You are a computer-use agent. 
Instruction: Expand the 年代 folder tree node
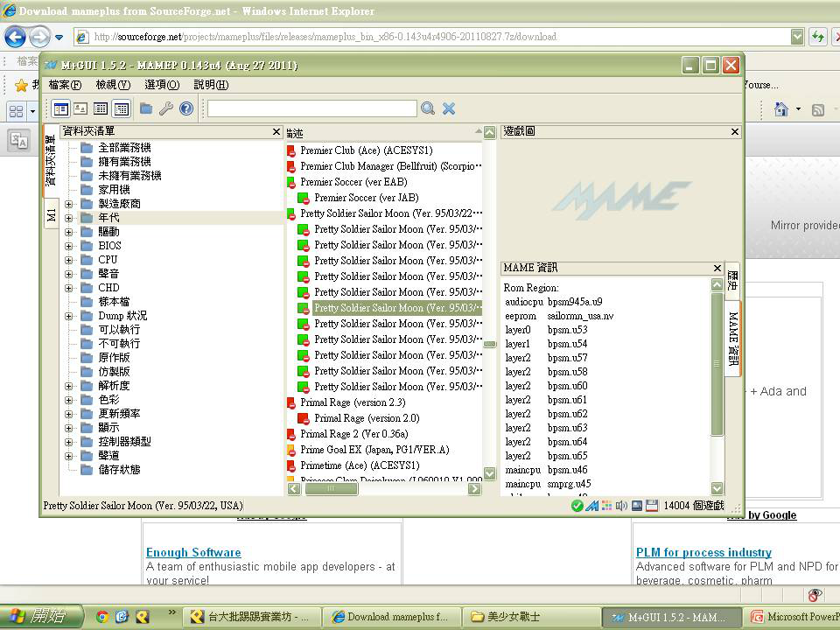[69, 218]
